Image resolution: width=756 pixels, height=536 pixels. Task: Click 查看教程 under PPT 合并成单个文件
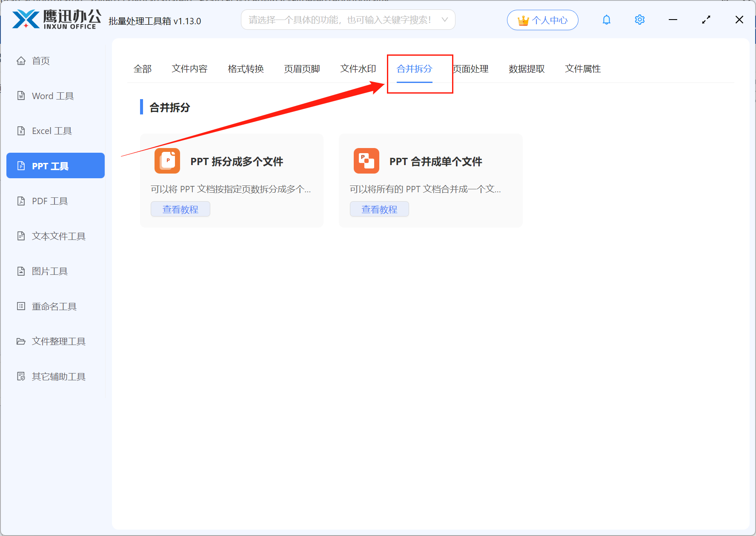point(379,209)
